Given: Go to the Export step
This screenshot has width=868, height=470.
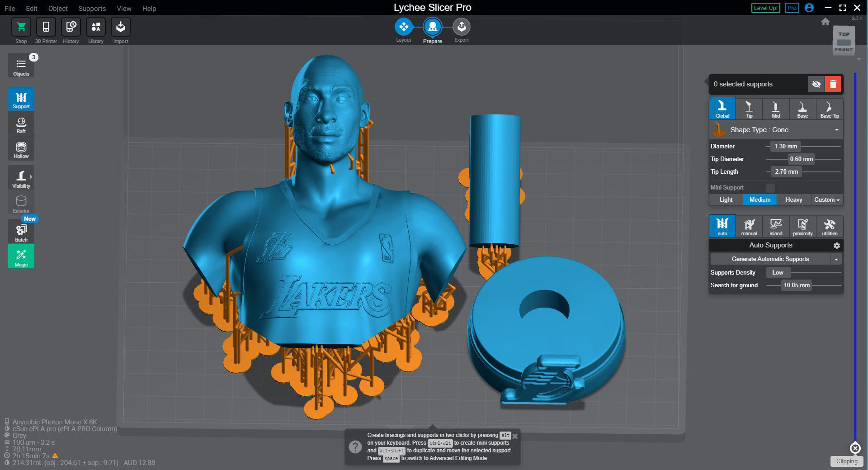Looking at the screenshot, I should tap(461, 27).
